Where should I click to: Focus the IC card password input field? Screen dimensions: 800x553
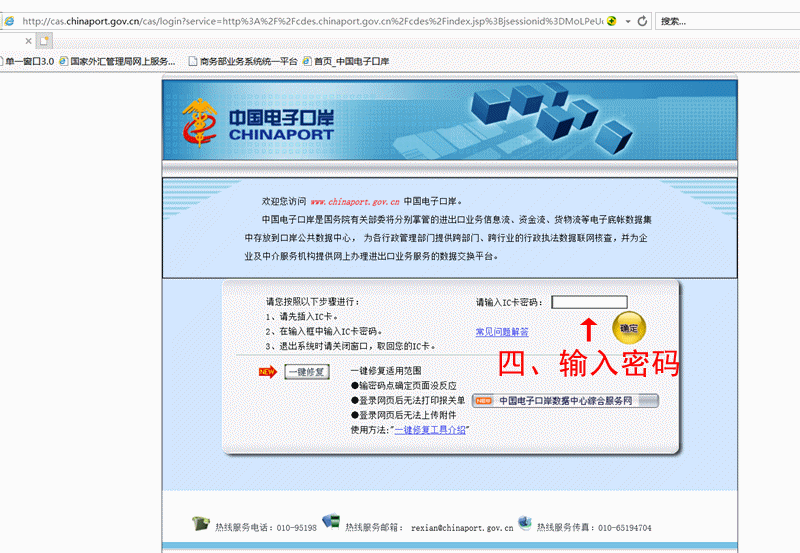point(589,302)
